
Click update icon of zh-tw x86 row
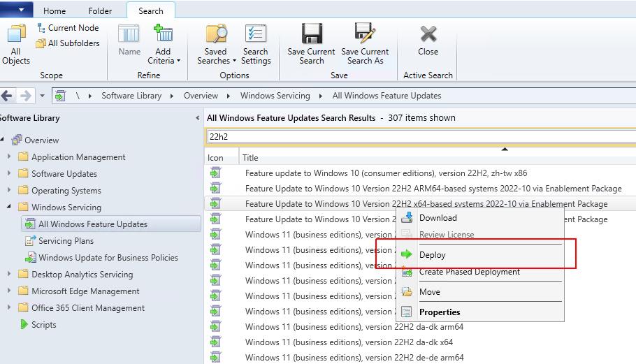point(215,173)
